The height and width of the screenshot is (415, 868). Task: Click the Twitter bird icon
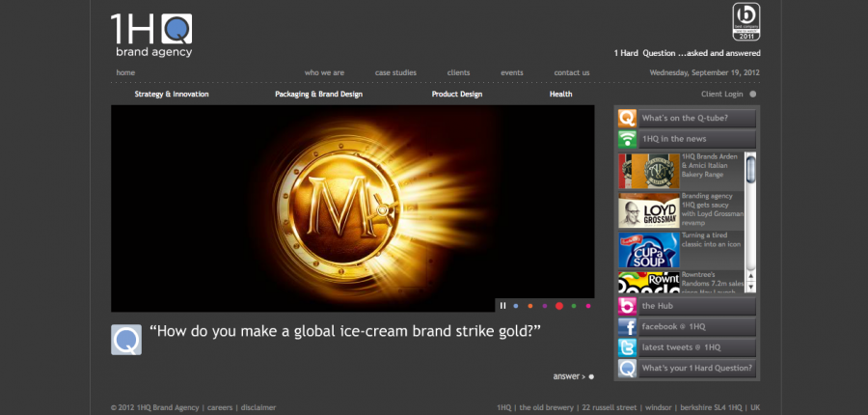pos(627,347)
